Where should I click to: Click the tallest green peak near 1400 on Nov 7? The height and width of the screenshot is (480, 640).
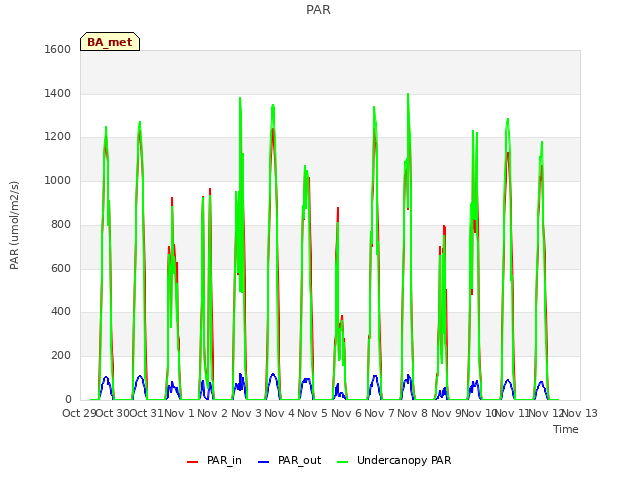click(408, 95)
